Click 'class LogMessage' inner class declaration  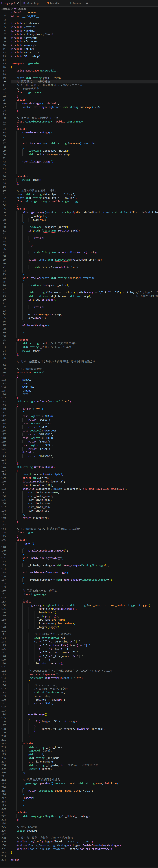tap(34, 594)
